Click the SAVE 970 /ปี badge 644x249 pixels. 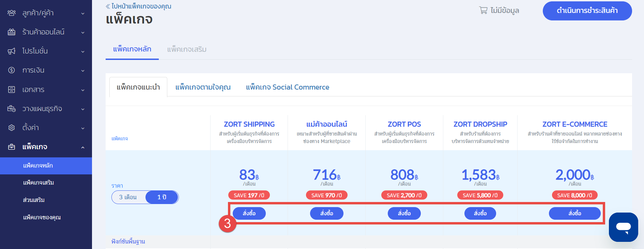pos(327,195)
